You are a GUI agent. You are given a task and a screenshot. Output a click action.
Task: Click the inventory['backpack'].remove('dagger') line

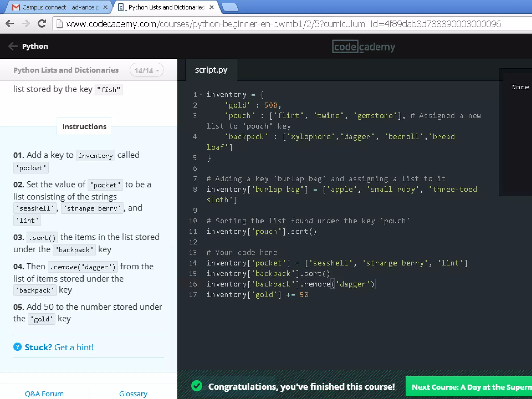(290, 284)
